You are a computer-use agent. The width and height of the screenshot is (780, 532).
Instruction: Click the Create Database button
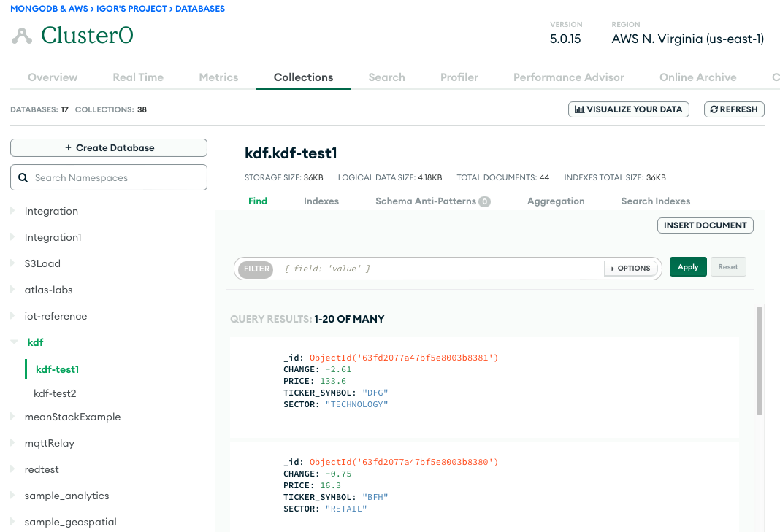pyautogui.click(x=109, y=147)
